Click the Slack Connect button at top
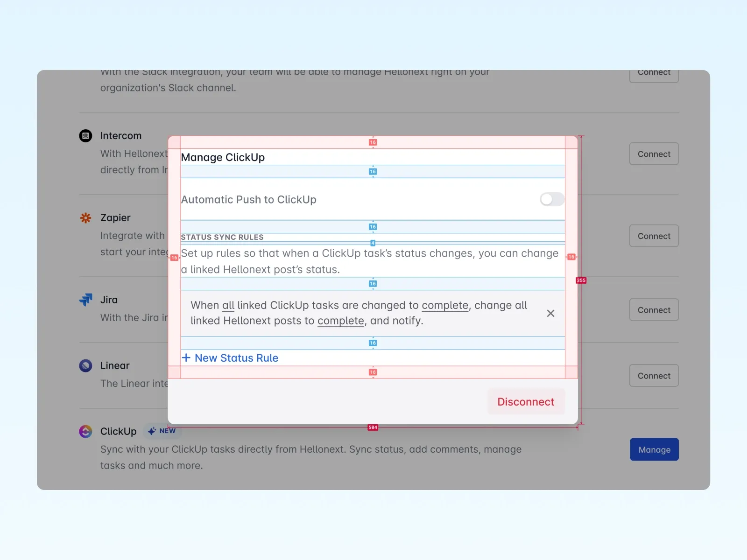The width and height of the screenshot is (747, 560). [654, 75]
